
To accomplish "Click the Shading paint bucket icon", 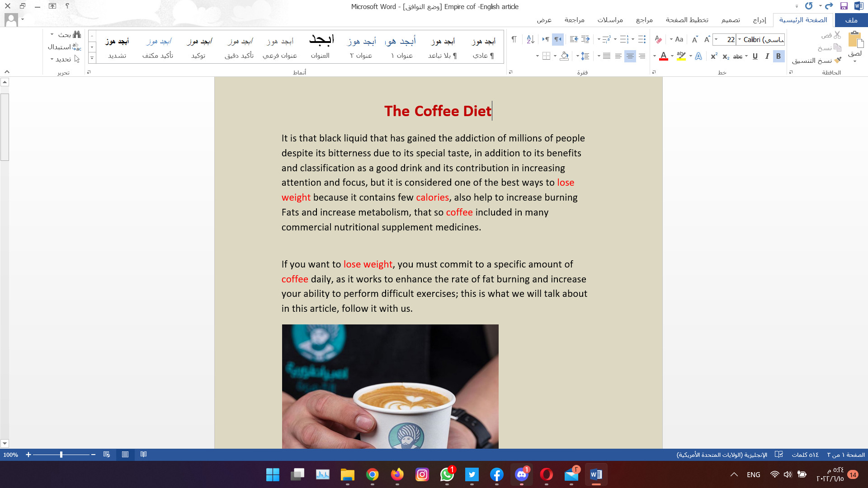I will pyautogui.click(x=564, y=56).
